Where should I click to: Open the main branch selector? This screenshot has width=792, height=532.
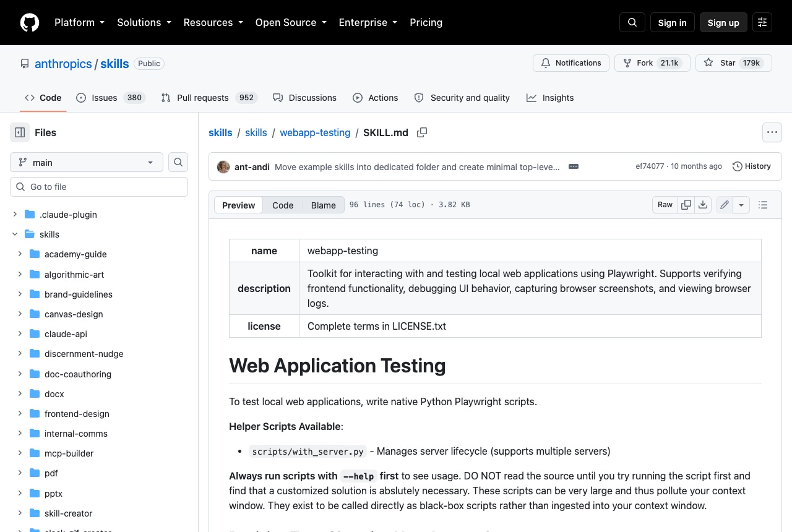pyautogui.click(x=87, y=162)
